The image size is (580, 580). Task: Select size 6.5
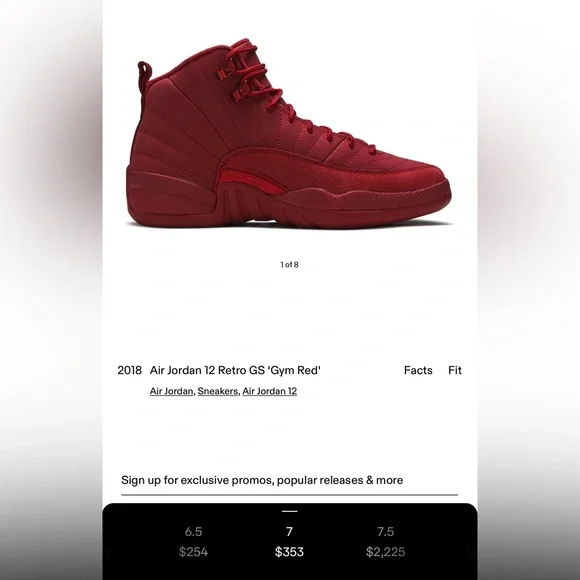(193, 532)
